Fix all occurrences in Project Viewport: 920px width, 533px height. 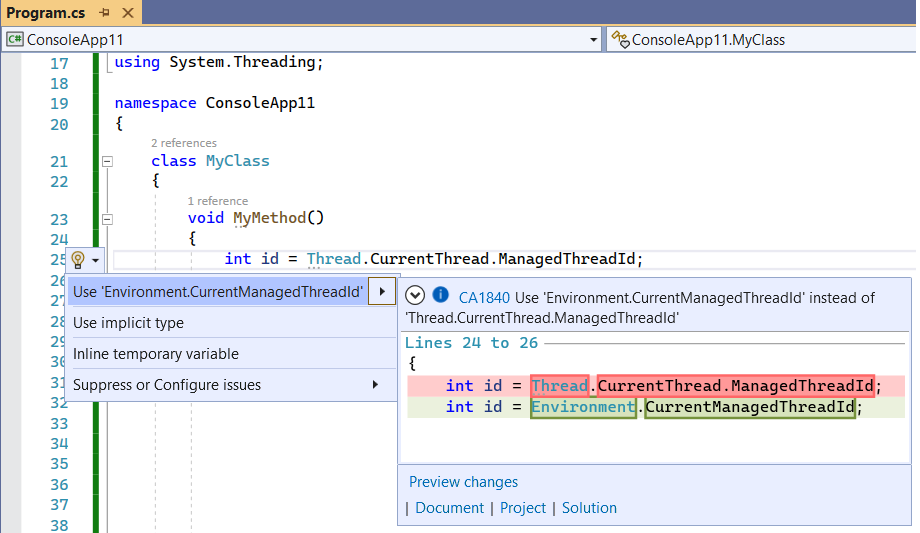523,508
